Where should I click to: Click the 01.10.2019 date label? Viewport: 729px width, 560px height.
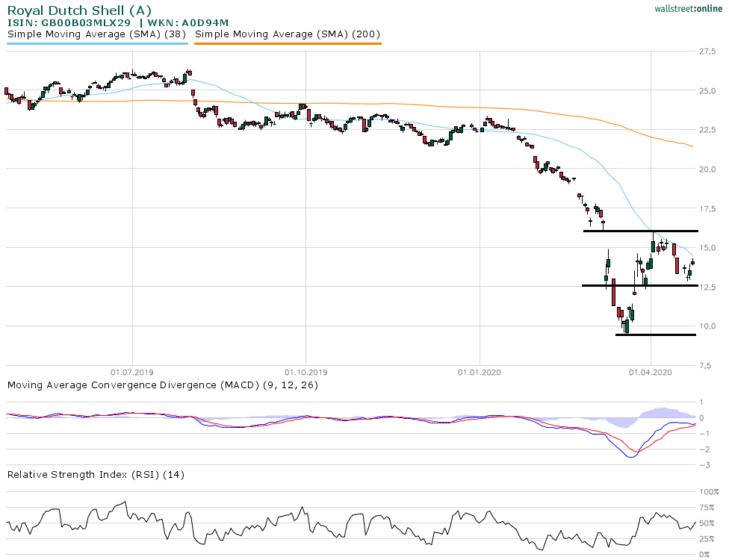point(305,370)
